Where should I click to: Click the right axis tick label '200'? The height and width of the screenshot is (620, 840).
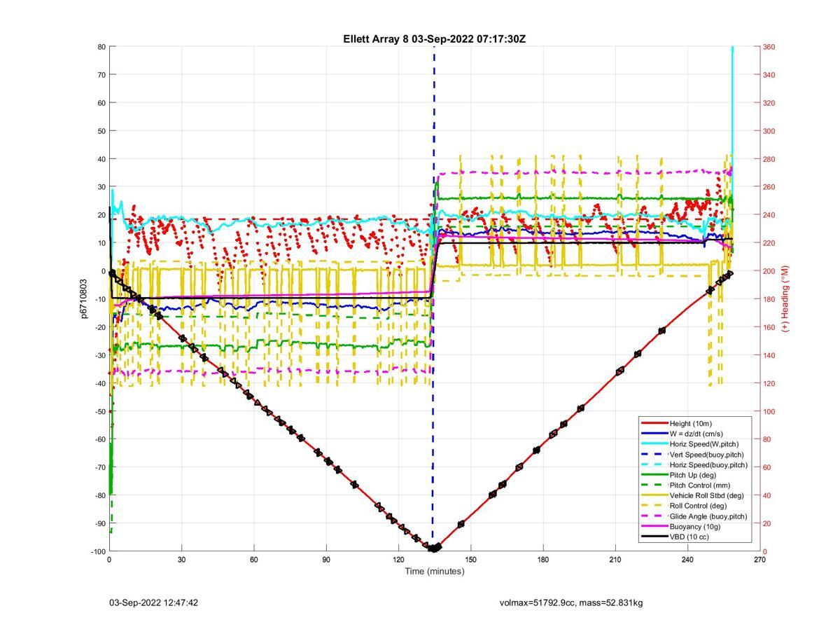click(769, 271)
